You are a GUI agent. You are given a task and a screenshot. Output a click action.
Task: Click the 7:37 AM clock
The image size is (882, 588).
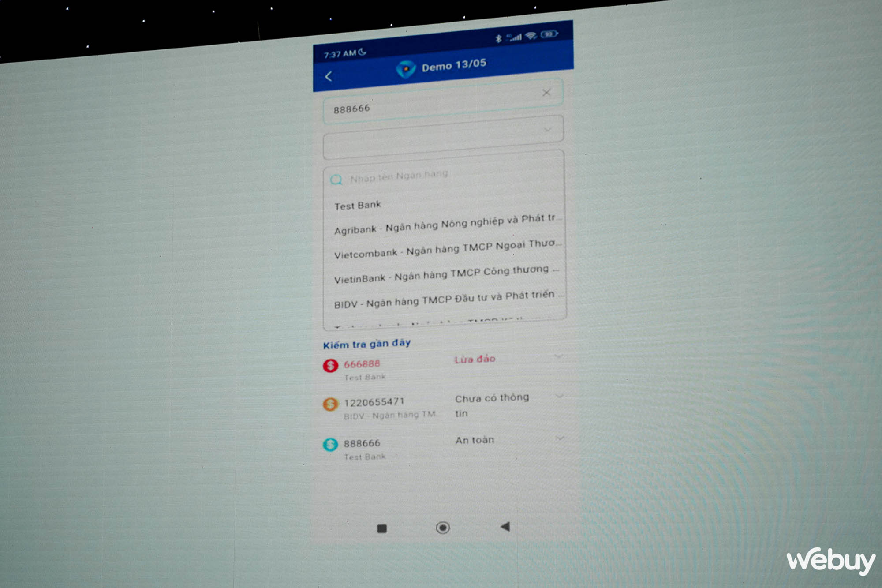tap(340, 54)
